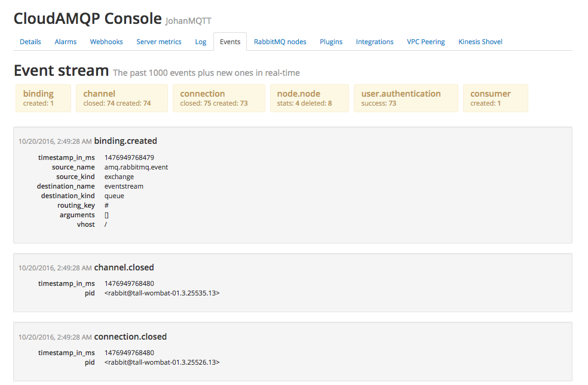
Task: Click the exchange source_kind value
Action: [120, 177]
